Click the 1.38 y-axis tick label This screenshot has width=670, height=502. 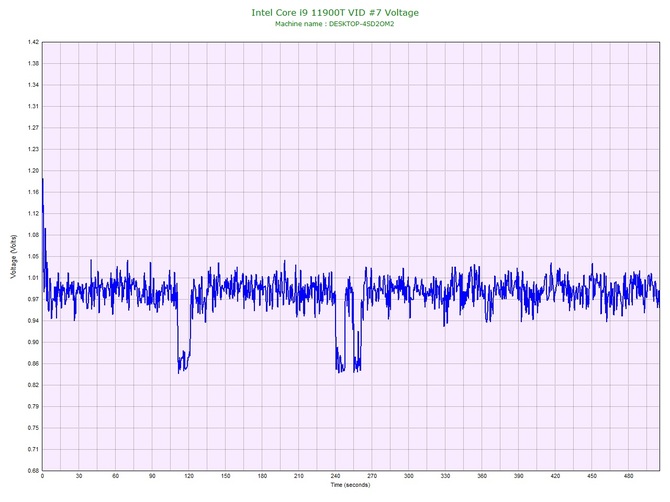(33, 63)
